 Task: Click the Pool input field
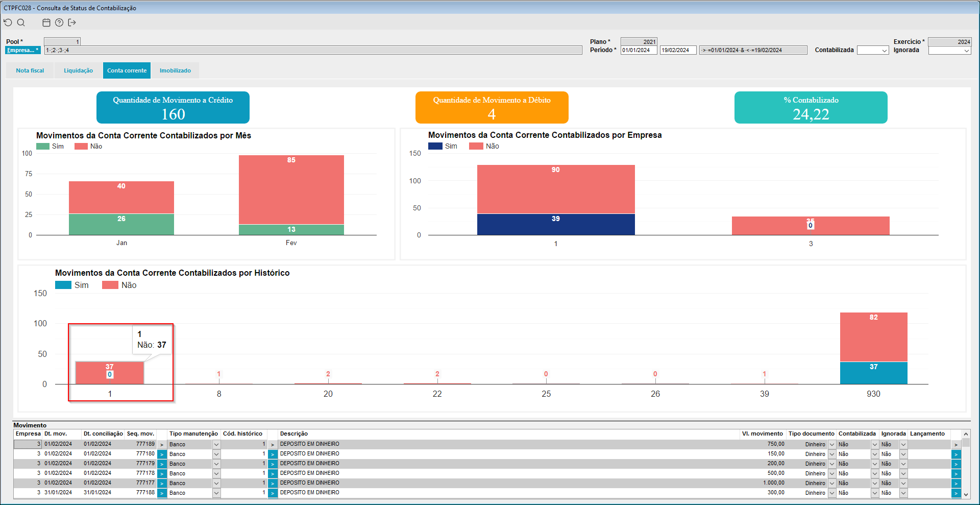click(x=62, y=42)
